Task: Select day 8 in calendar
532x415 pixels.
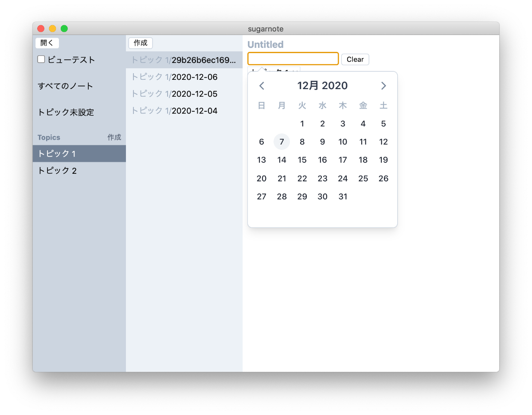Action: pos(302,142)
